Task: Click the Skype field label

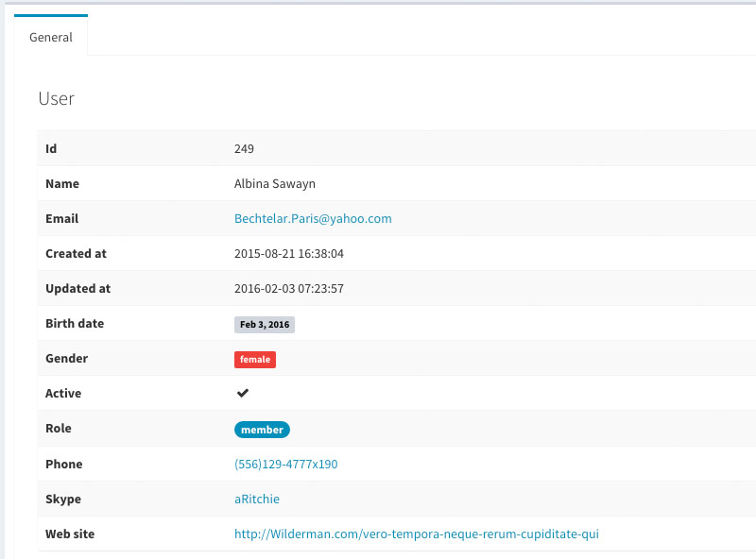Action: (x=63, y=499)
